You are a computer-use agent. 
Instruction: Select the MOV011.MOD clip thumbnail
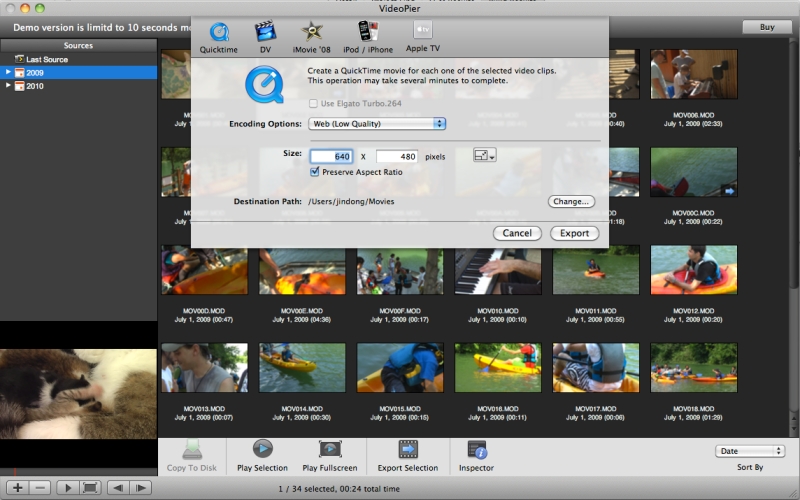click(596, 270)
